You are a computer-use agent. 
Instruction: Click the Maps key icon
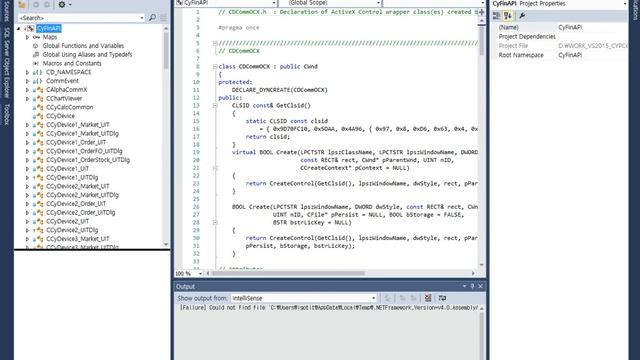tap(36, 37)
